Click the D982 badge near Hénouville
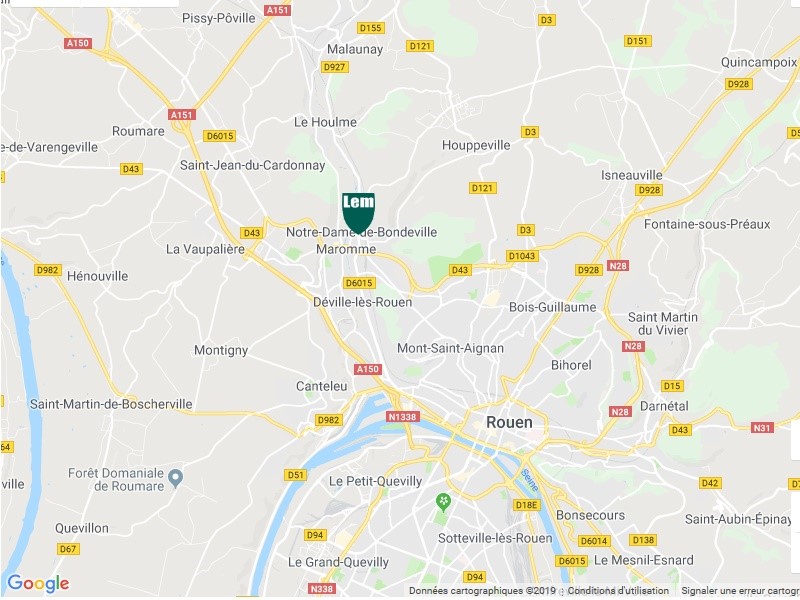Viewport: 800px width, 600px height. tap(47, 270)
